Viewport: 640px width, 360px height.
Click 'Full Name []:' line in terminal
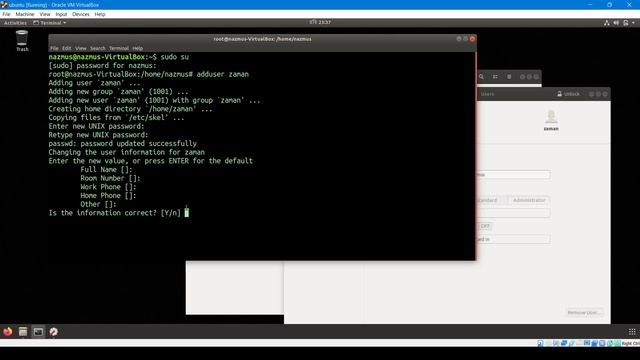coord(106,169)
